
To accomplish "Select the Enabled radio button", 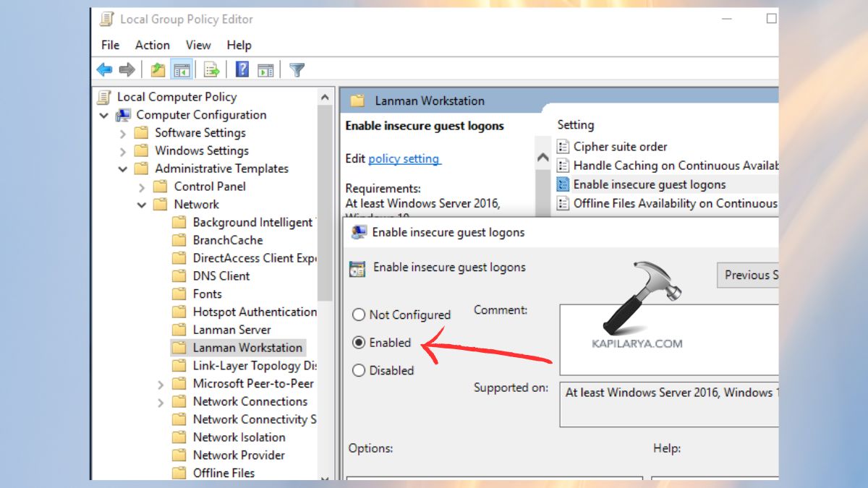I will 358,343.
